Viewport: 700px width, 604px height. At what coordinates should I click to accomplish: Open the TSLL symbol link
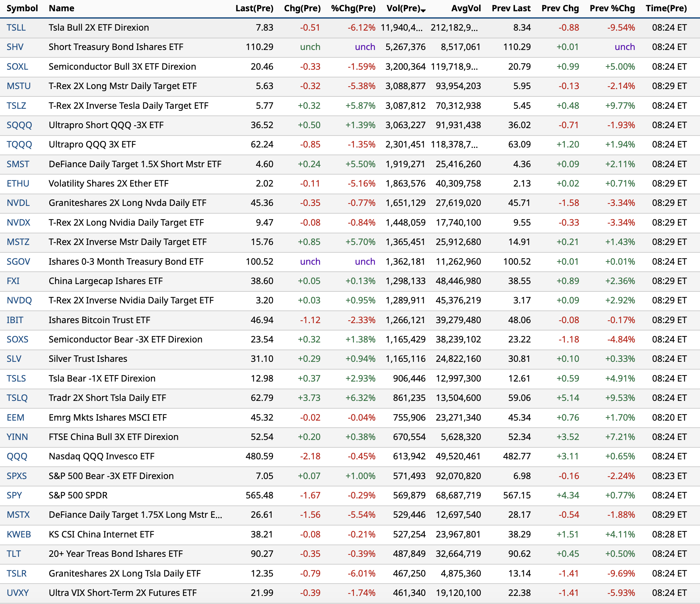(x=16, y=27)
